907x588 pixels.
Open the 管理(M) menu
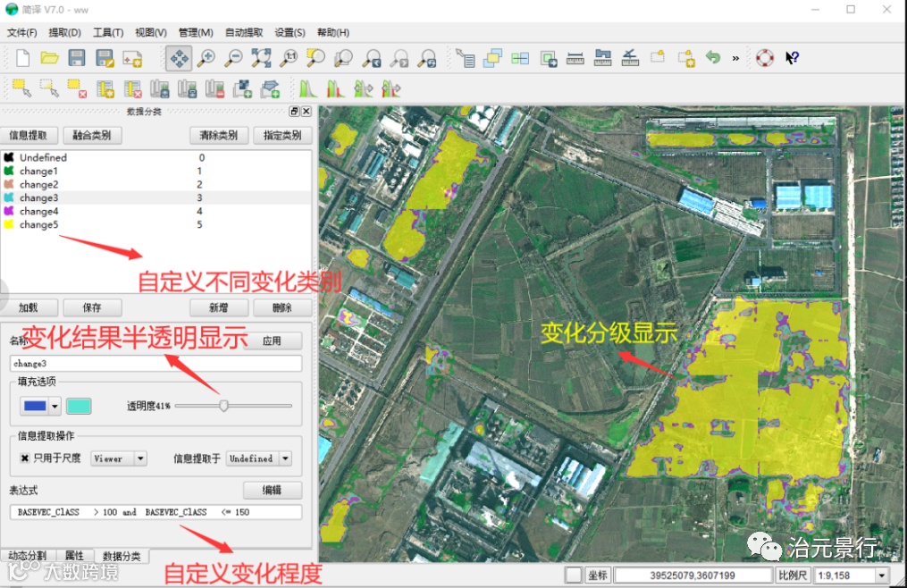click(x=196, y=32)
